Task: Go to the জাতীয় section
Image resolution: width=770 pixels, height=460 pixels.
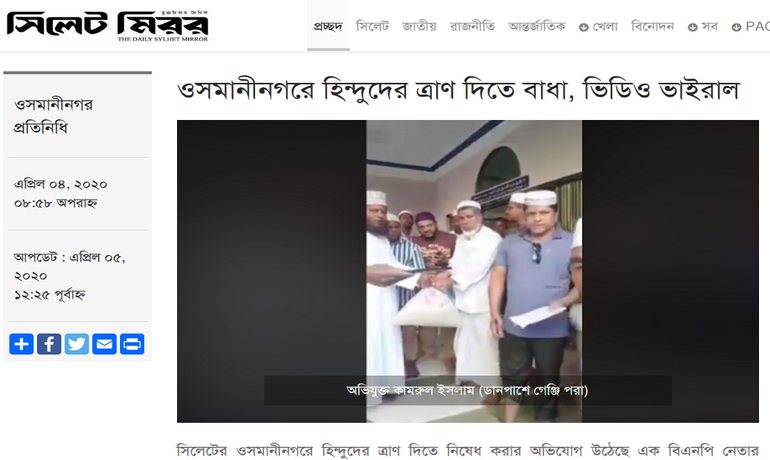Action: click(x=419, y=26)
